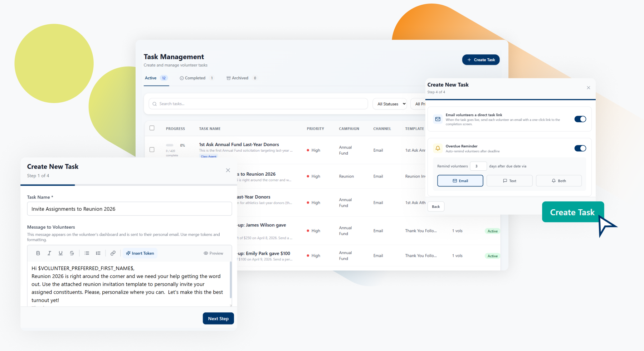Screen dimensions: 644x351
Task: Click the remind days number field
Action: point(478,166)
